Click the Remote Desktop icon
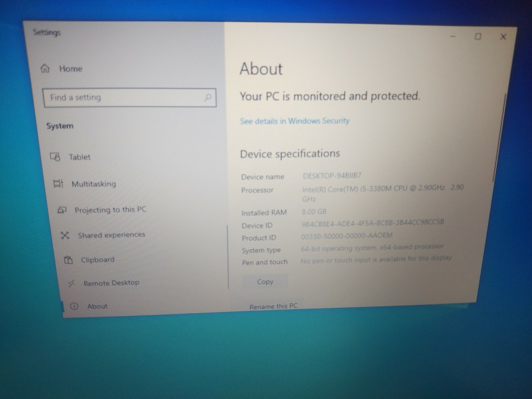 [72, 284]
